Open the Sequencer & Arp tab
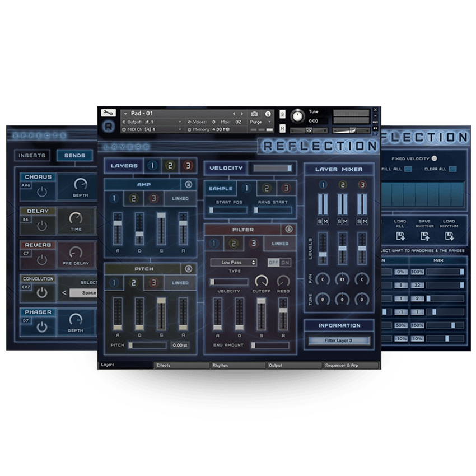This screenshot has height=476, width=476. (351, 366)
